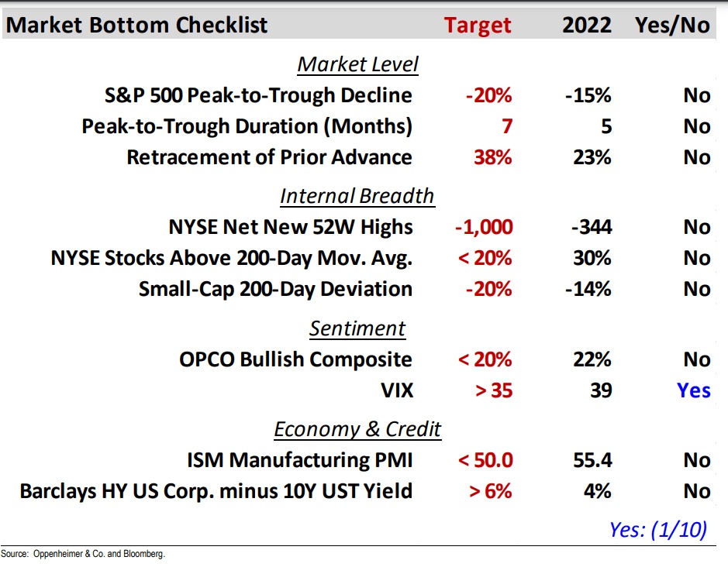Select the S&P 500 Peak-to-Trough Decline row label
Image resolution: width=728 pixels, height=574 pixels.
tap(258, 95)
